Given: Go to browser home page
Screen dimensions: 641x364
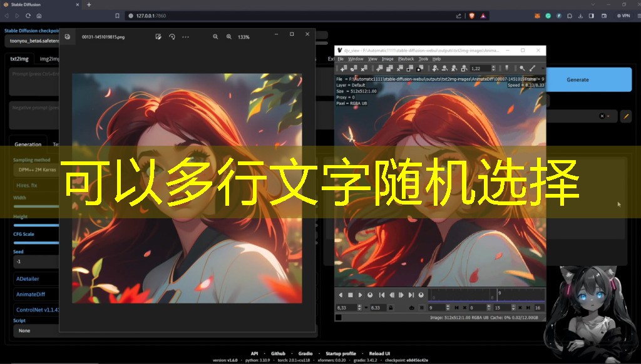Looking at the screenshot, I should [x=39, y=16].
